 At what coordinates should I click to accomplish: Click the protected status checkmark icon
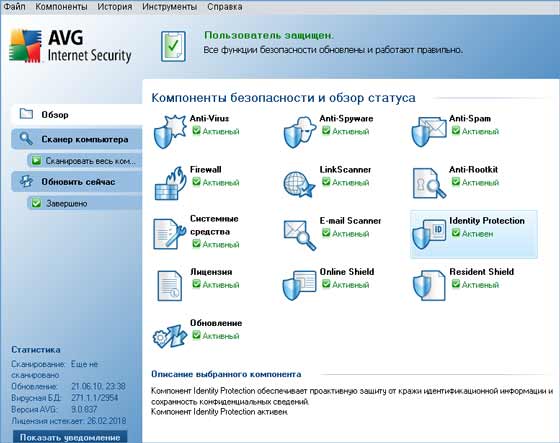point(173,46)
